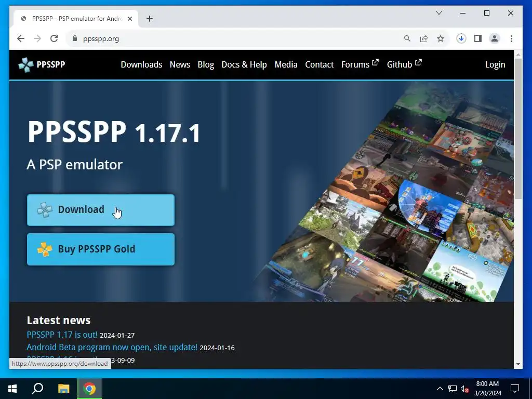Toggle the Chrome side panel icon

pyautogui.click(x=478, y=38)
